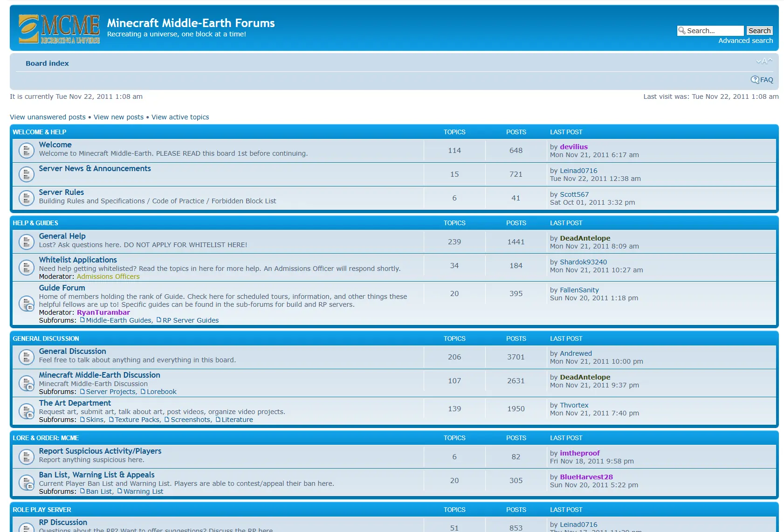View unanswered posts
Screen dimensions: 784x532
(x=48, y=117)
